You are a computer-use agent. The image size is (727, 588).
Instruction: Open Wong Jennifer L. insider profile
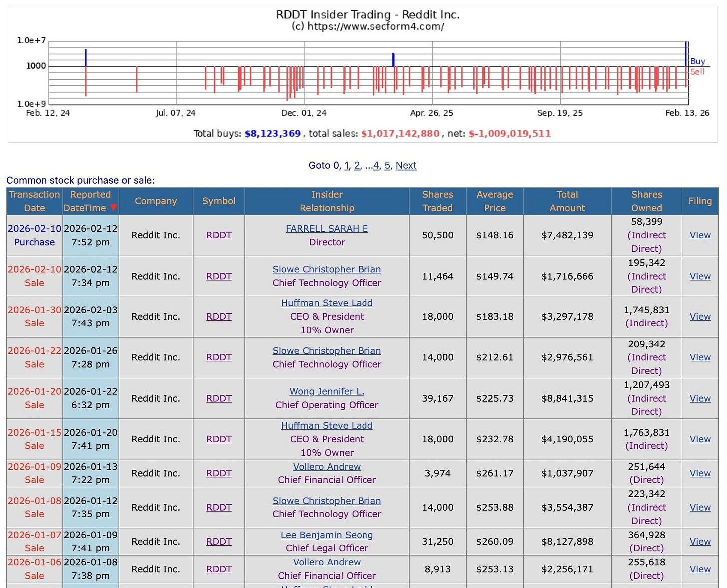pyautogui.click(x=327, y=391)
